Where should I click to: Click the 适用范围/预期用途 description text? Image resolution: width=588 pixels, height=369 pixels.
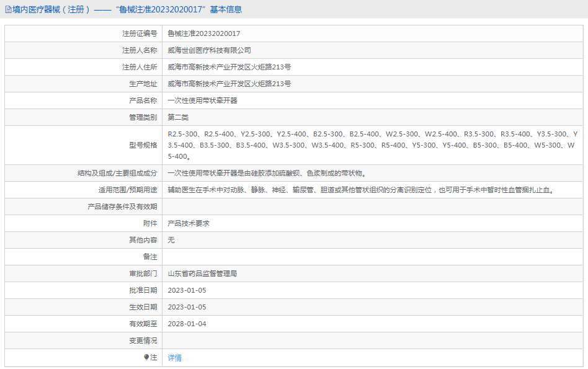[x=360, y=190]
